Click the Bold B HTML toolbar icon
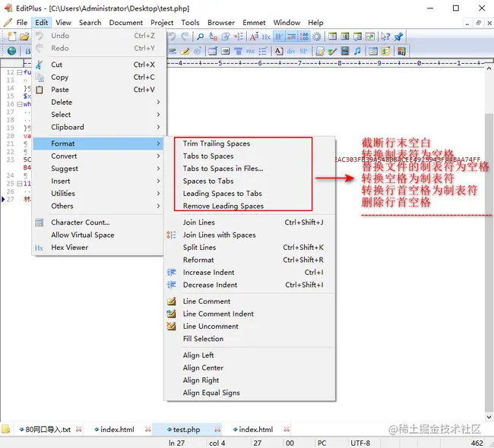The image size is (494, 448). pyautogui.click(x=27, y=51)
